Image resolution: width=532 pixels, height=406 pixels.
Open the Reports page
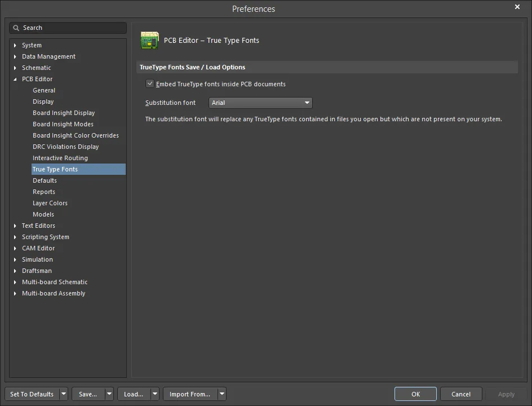click(44, 192)
